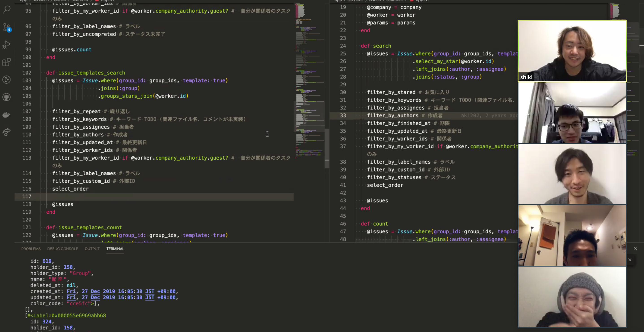Click line number 37 in right editor gutter
Viewport: 644px width, 332px height.
click(x=343, y=146)
